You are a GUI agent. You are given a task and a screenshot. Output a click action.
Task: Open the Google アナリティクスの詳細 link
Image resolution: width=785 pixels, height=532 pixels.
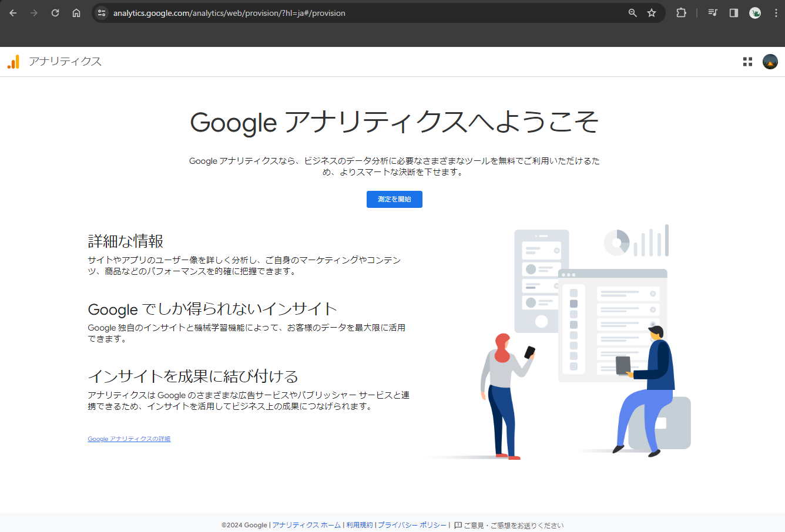[129, 439]
